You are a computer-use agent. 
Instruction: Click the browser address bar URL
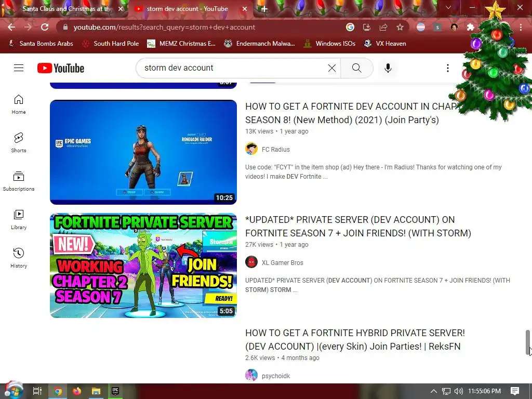click(x=164, y=27)
